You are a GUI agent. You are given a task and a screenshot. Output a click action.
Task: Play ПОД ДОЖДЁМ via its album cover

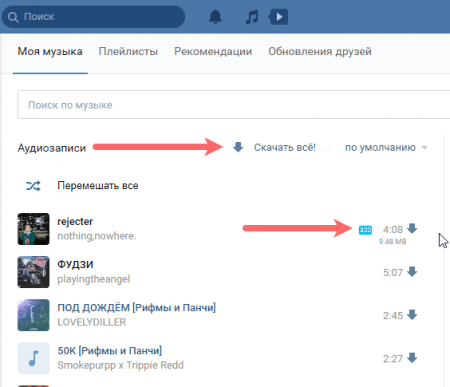point(33,315)
